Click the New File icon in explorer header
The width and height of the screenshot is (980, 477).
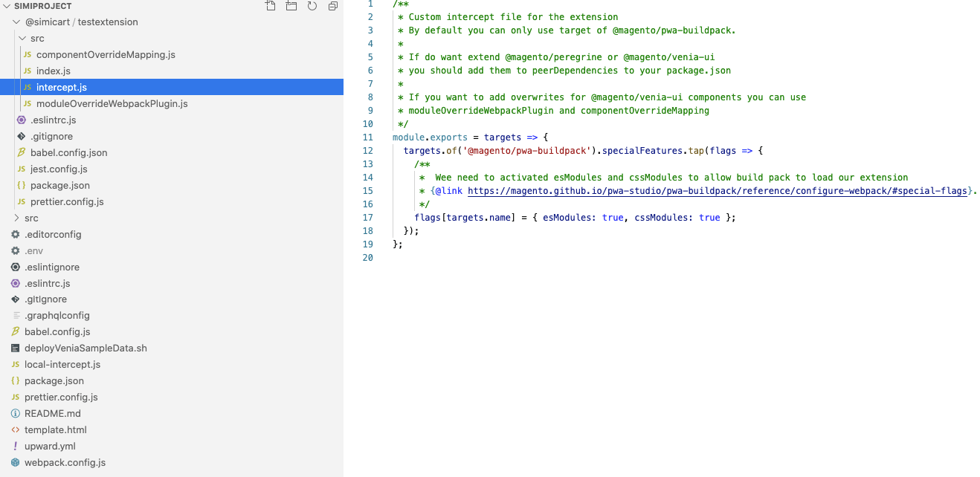click(271, 6)
